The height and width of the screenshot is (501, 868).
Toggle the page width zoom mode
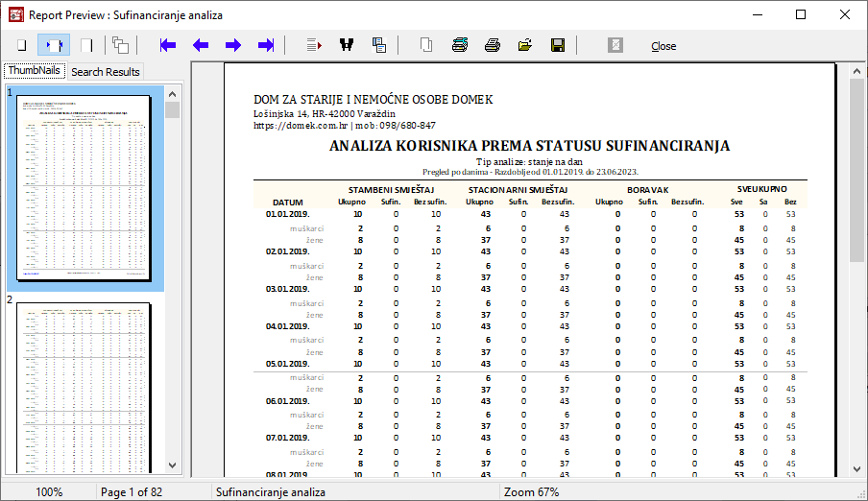[x=54, y=45]
